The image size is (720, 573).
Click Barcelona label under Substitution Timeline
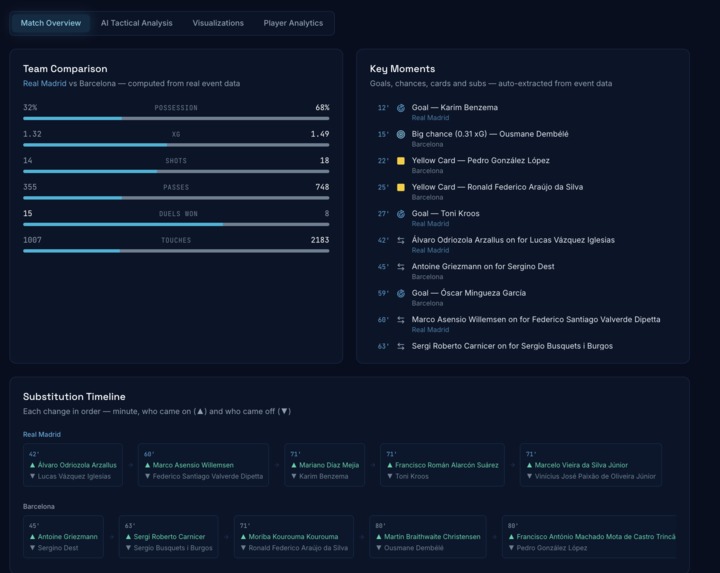[39, 506]
